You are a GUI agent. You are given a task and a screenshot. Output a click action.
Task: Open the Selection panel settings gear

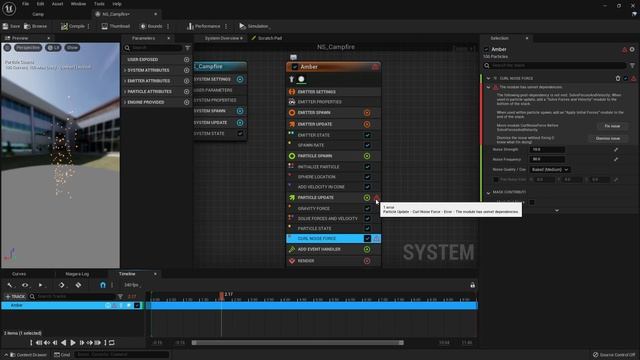632,49
